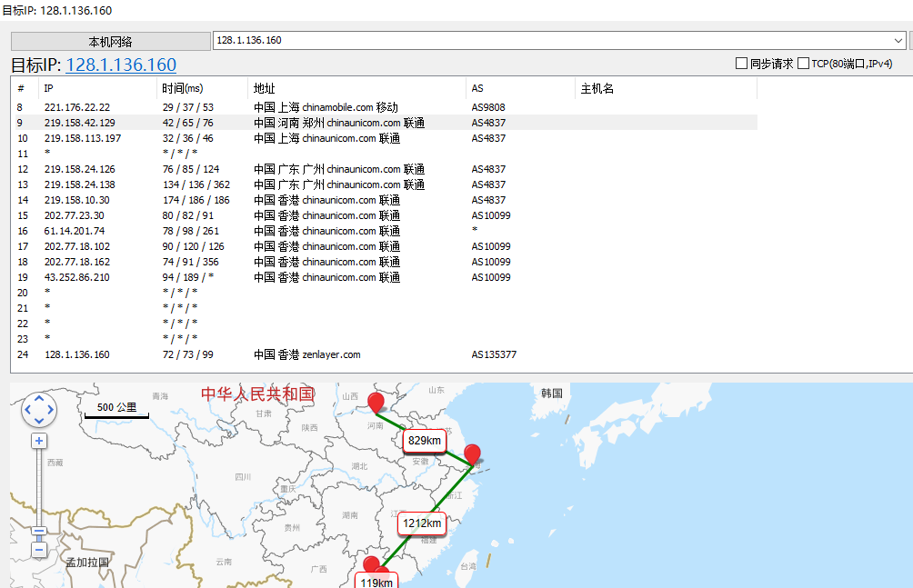Click the AS9808 cell in hop 8

coord(488,107)
